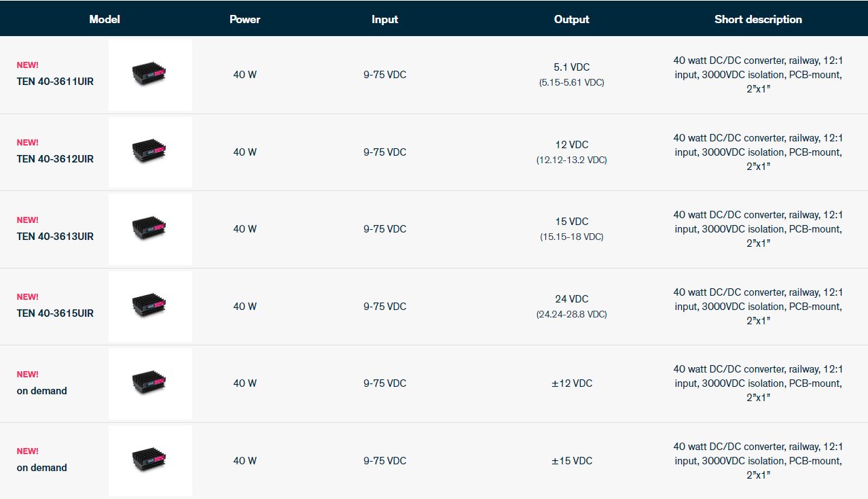This screenshot has width=868, height=499.
Task: Click the ±15 VDC product thumbnail
Action: point(150,460)
